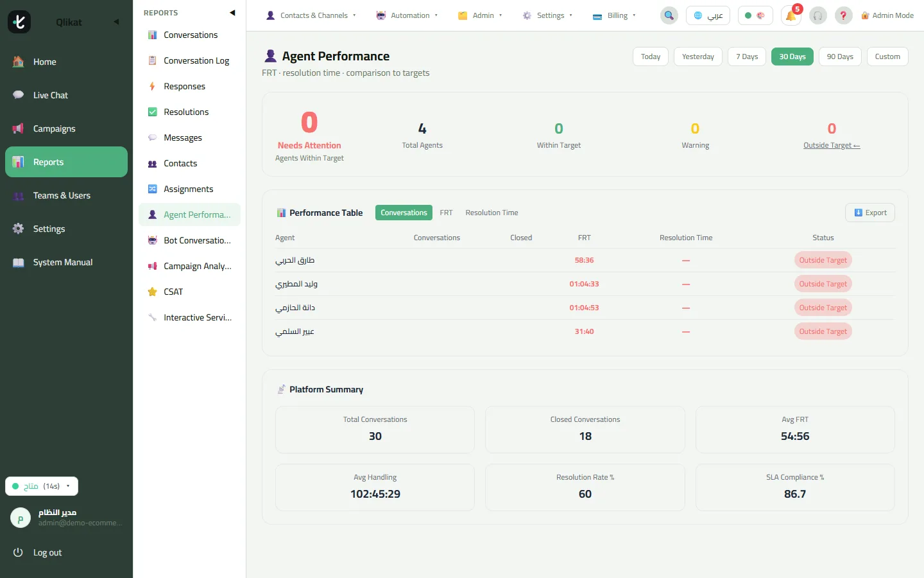Expand the Billing dropdown menu
The width and height of the screenshot is (924, 578).
pos(614,15)
